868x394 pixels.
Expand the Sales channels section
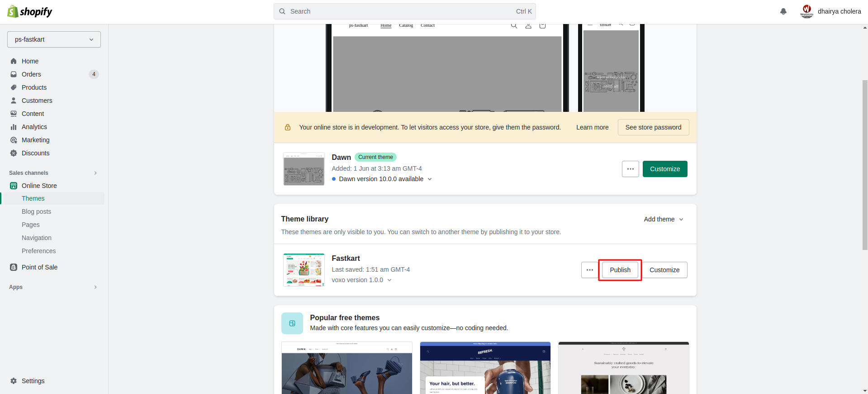click(x=95, y=173)
